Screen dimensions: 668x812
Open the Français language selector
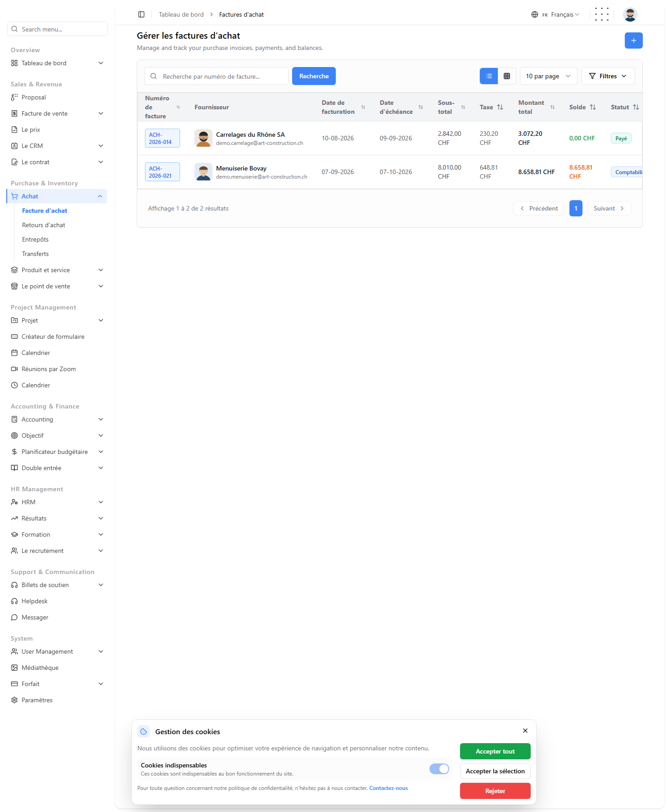point(555,14)
